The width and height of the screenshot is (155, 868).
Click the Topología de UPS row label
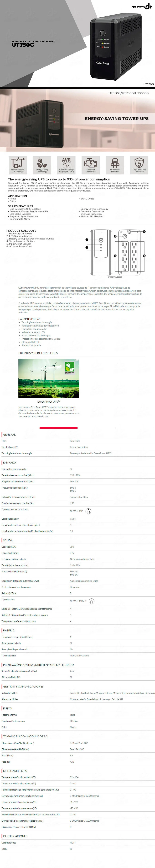coord(10,447)
